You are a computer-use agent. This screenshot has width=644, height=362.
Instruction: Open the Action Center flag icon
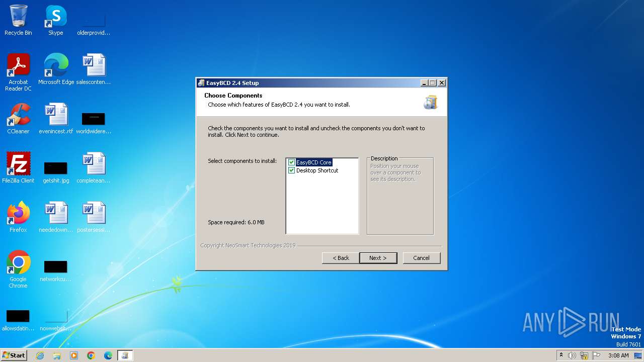(596, 355)
